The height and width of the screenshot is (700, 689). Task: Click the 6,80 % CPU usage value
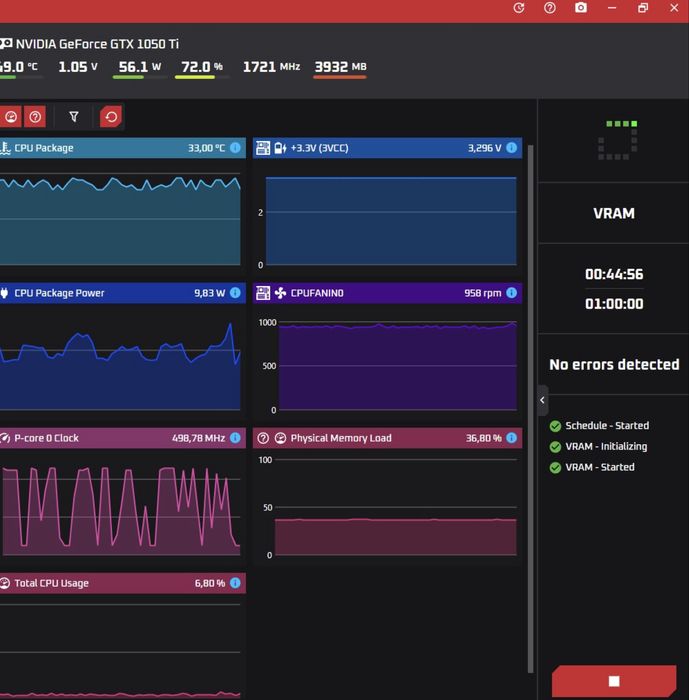(x=209, y=583)
